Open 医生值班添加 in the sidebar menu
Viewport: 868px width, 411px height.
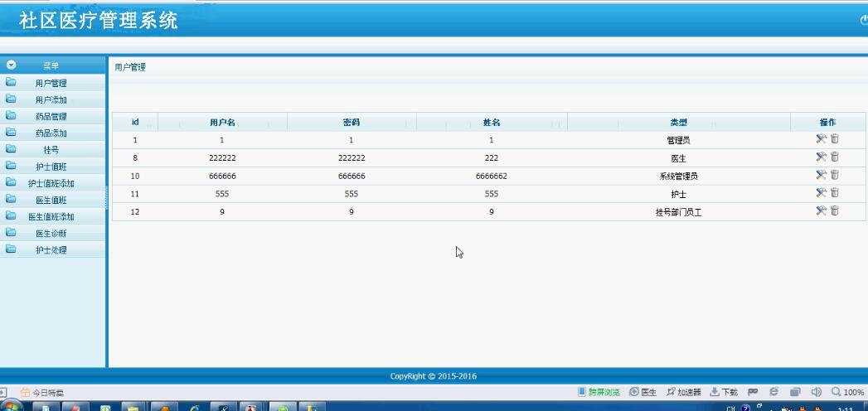51,216
